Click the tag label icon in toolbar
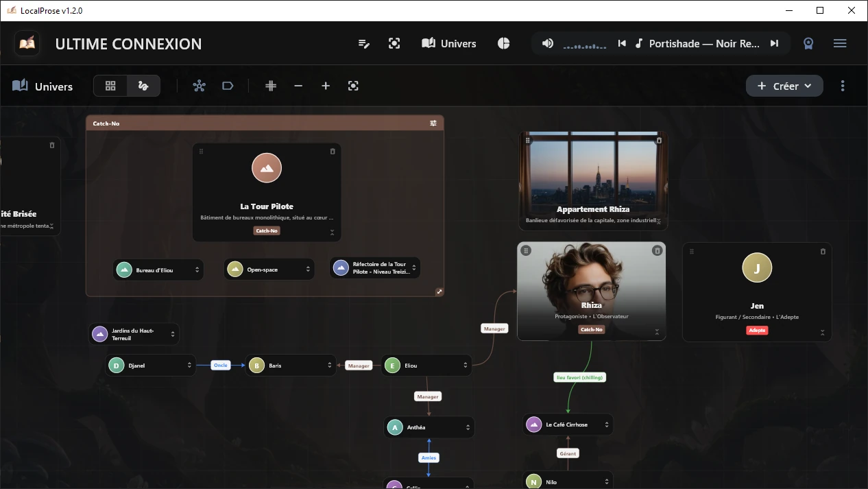This screenshot has height=489, width=868. point(228,86)
